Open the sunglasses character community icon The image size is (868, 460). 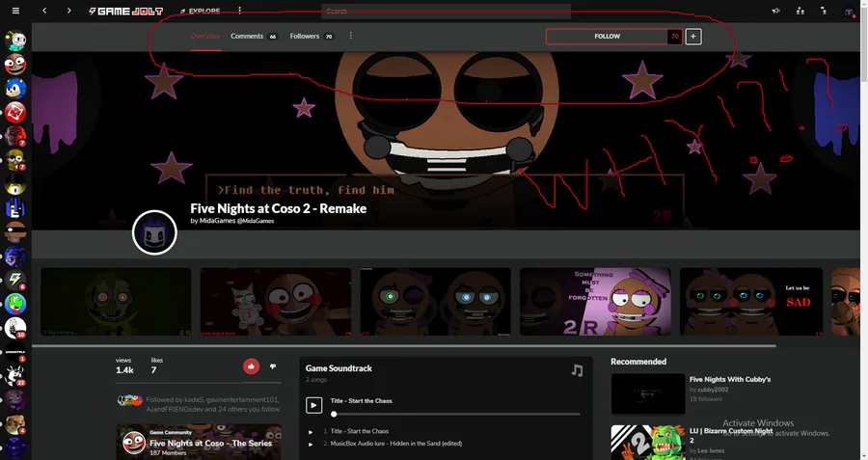15,232
